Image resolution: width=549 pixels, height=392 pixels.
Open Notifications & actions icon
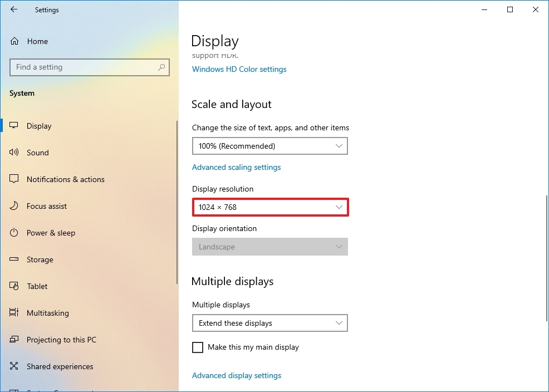coord(14,179)
